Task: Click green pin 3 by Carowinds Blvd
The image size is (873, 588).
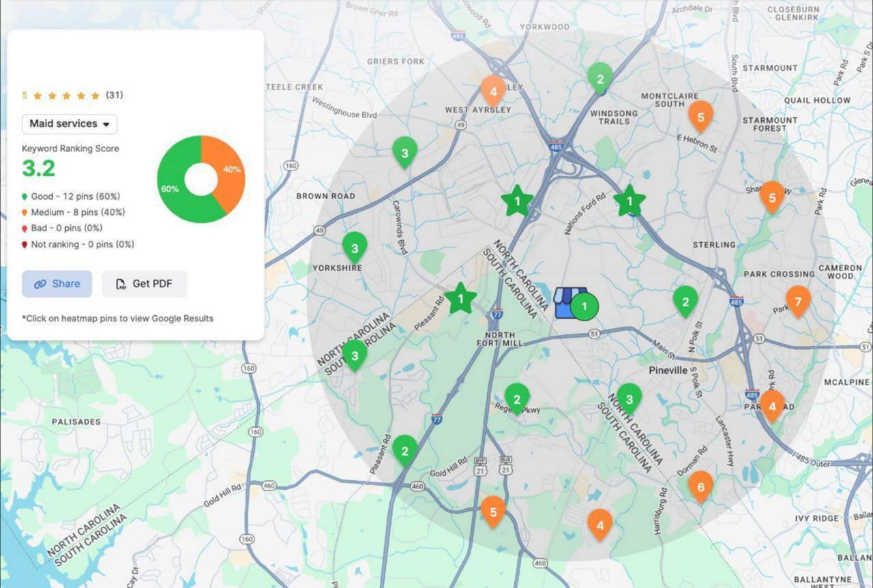Action: pos(404,152)
